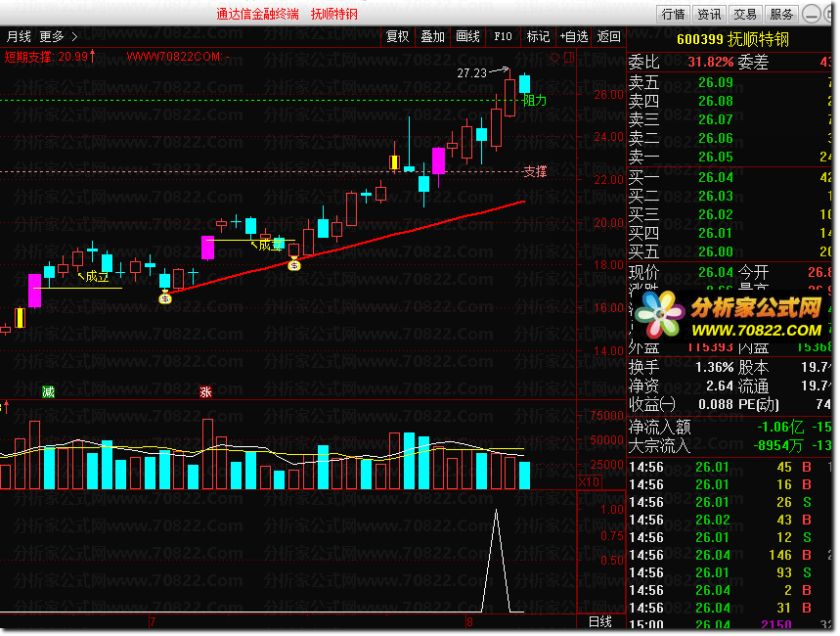Click the second 成立 label near 19.00

[x=270, y=246]
